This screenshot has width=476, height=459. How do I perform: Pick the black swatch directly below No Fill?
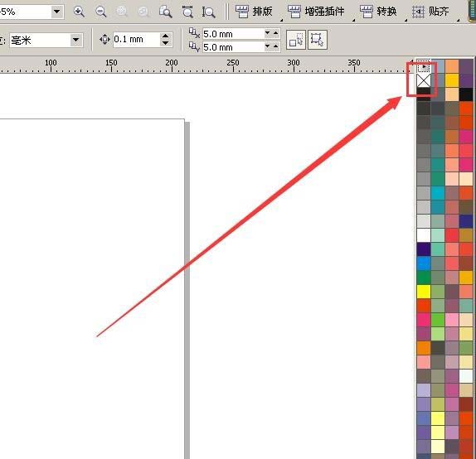tap(424, 94)
